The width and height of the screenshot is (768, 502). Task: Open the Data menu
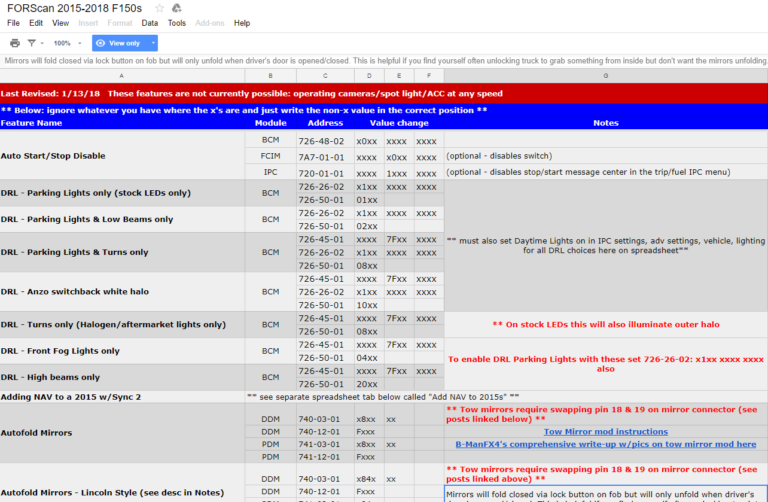tap(149, 23)
